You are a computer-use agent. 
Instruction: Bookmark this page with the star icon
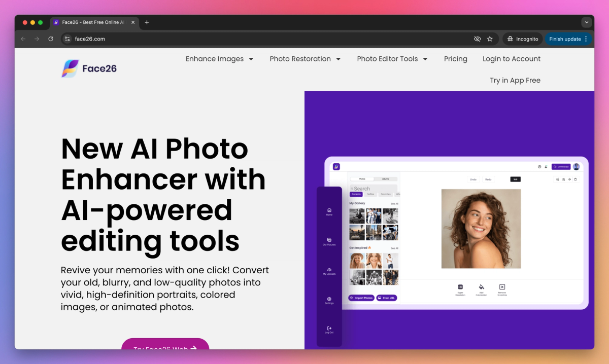[x=490, y=39]
